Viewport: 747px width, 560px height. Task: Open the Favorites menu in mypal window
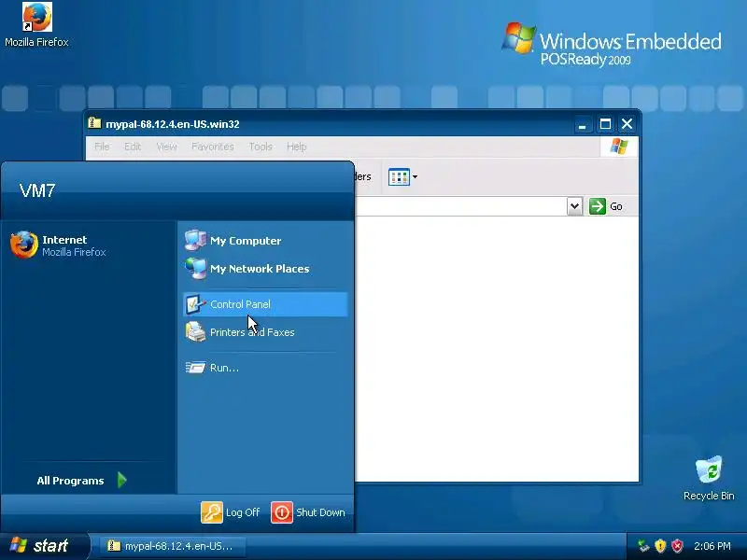click(x=213, y=147)
